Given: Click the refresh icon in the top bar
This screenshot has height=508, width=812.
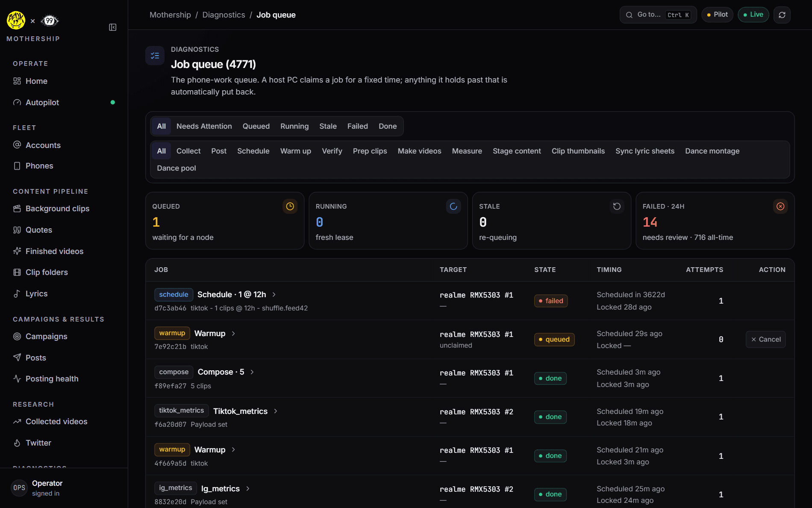Looking at the screenshot, I should (782, 15).
